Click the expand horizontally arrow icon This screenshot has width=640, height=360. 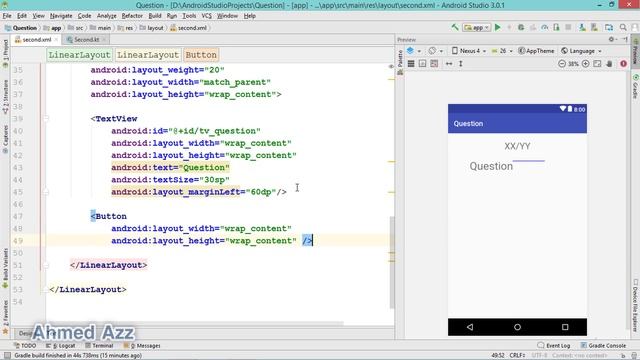pyautogui.click(x=449, y=64)
